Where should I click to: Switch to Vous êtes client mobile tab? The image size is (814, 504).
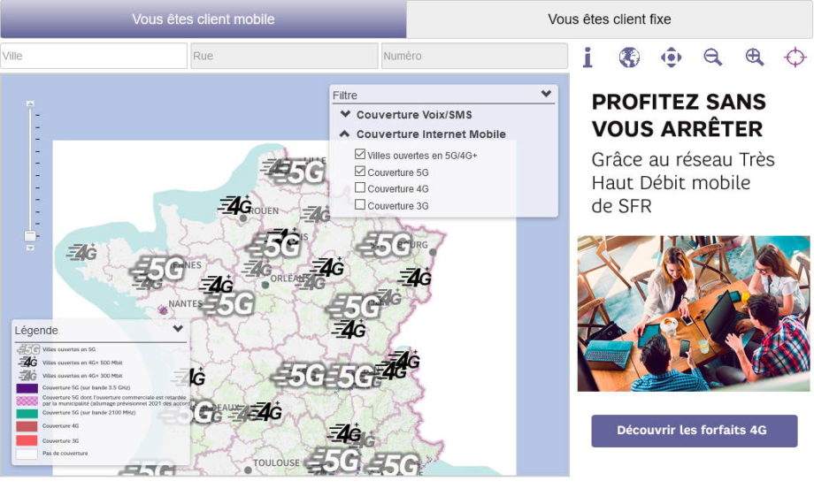pyautogui.click(x=203, y=19)
